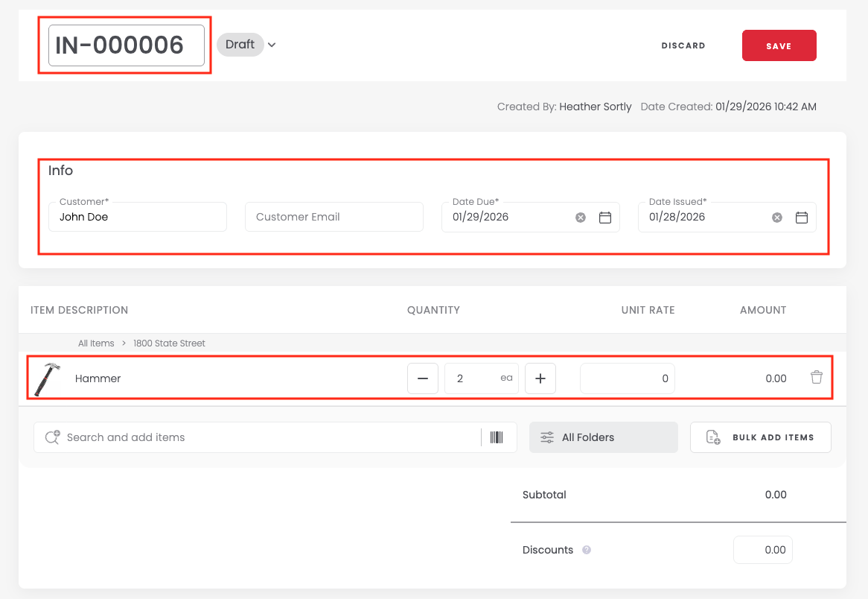
Task: Click the Hammer item thumbnail
Action: click(x=48, y=378)
